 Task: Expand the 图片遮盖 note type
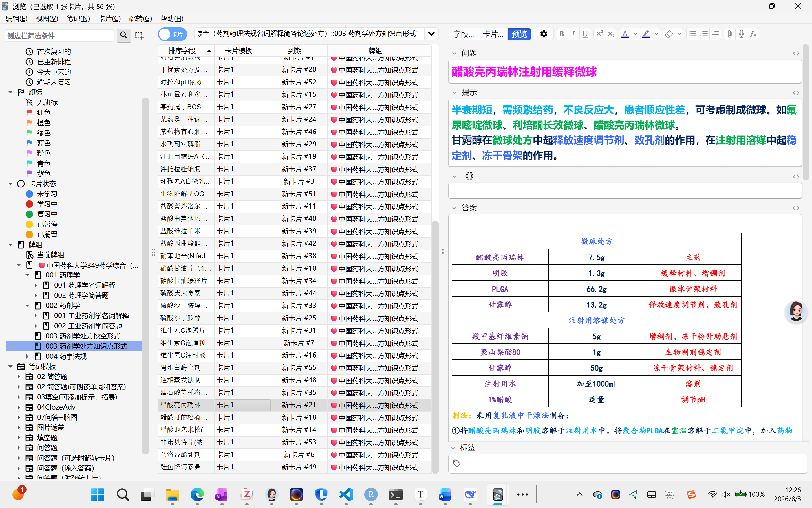point(19,428)
